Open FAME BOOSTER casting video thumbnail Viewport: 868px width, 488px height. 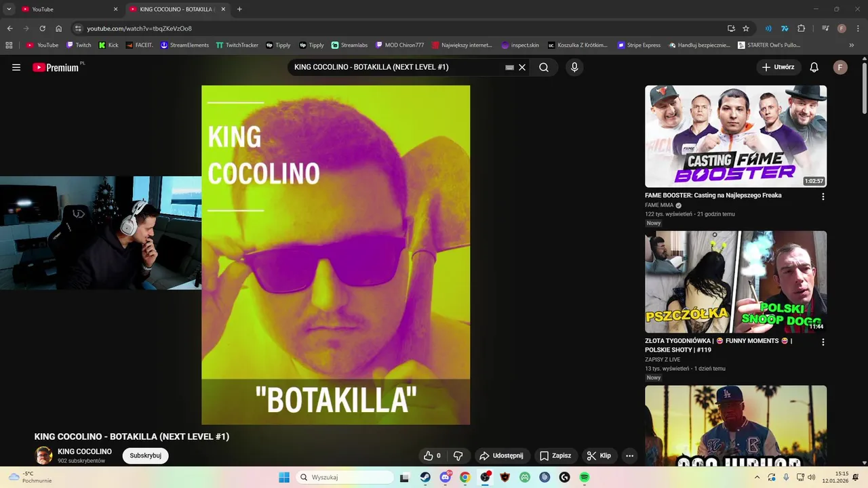click(x=736, y=136)
